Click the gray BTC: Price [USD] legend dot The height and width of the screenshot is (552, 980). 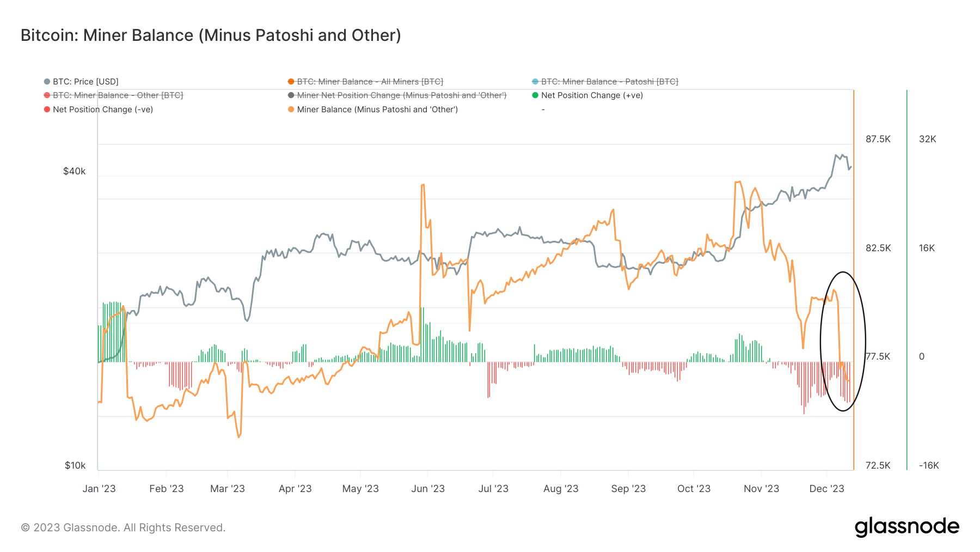click(x=46, y=81)
